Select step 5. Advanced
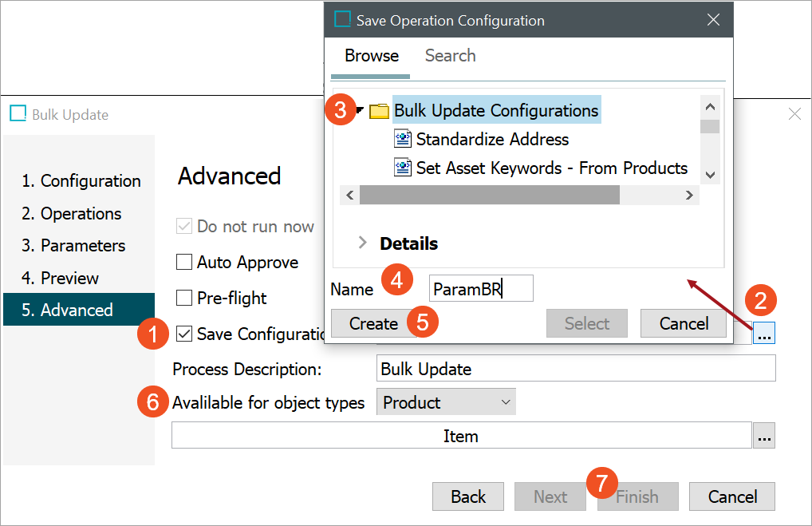The width and height of the screenshot is (812, 526). [x=79, y=310]
